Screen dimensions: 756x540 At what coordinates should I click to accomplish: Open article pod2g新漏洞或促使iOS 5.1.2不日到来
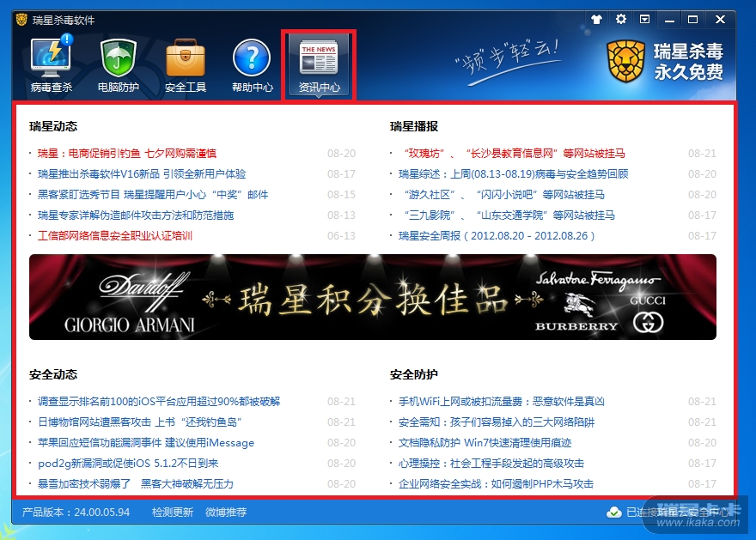coord(128,464)
